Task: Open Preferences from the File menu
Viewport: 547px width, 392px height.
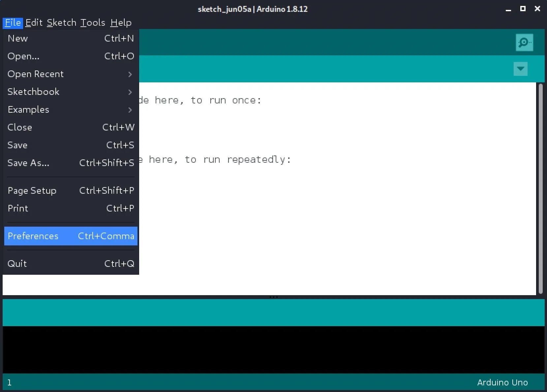Action: pyautogui.click(x=71, y=236)
